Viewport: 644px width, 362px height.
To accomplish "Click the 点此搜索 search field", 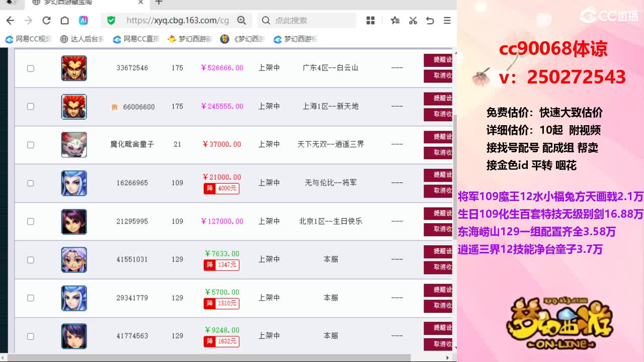I will tap(307, 21).
